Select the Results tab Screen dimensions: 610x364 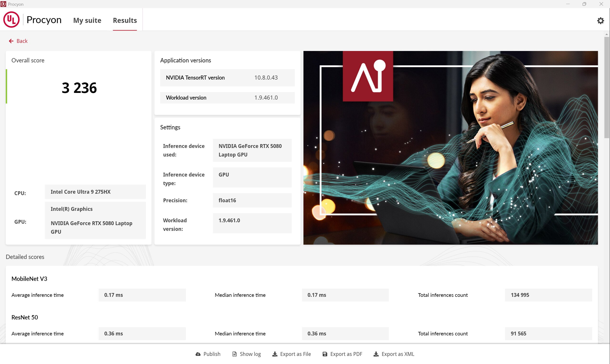125,20
